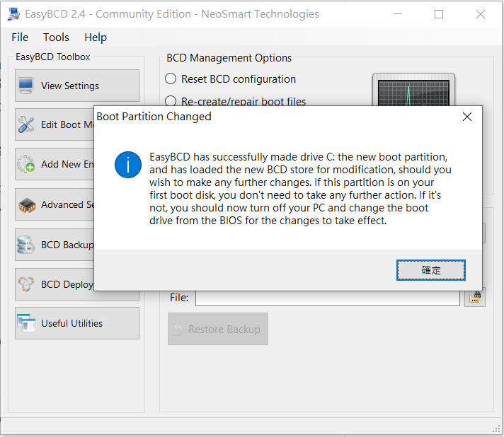Minimize the EasyBCD window

(398, 14)
